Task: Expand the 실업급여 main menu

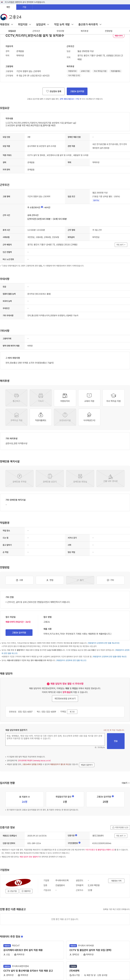Action: 42,24
